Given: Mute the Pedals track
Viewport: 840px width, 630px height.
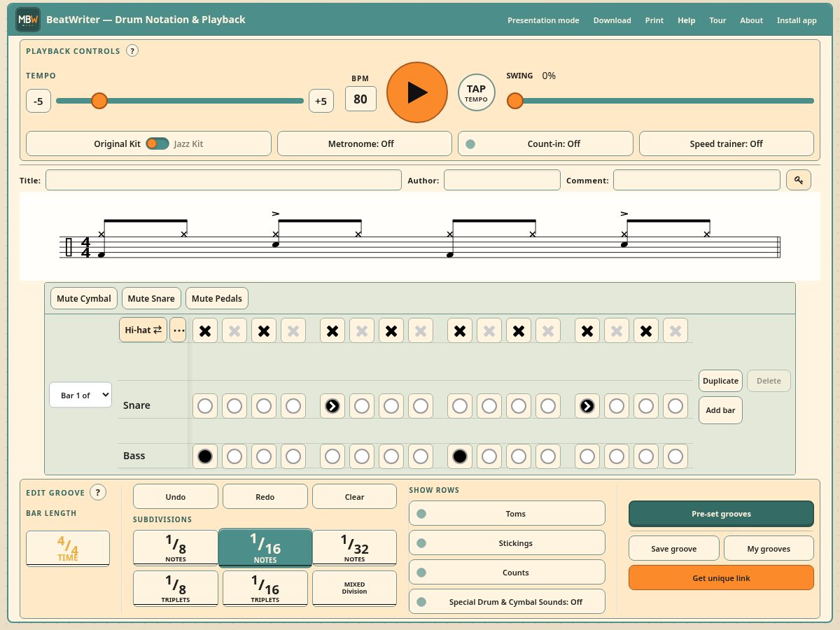Looking at the screenshot, I should coord(217,298).
